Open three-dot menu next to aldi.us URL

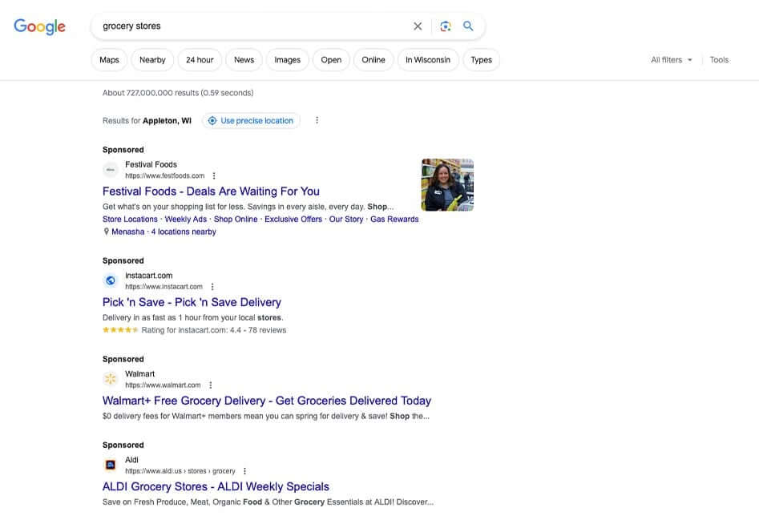tap(245, 471)
